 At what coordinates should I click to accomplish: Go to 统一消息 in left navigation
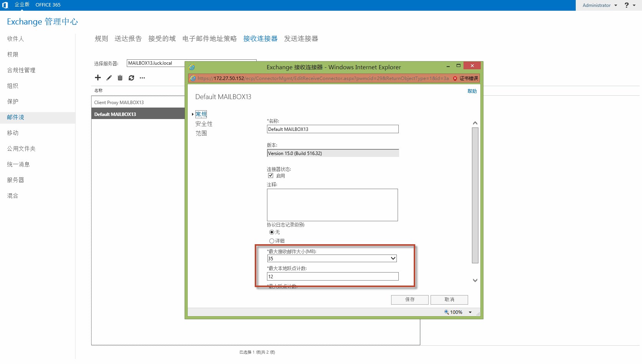[x=18, y=164]
